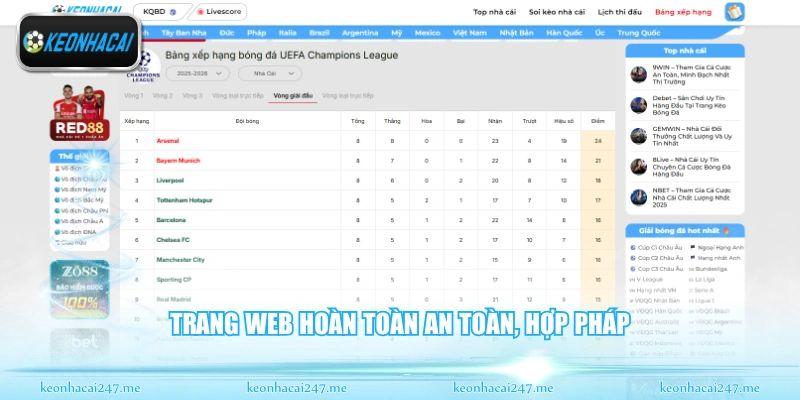
Task: Select the Vòng 2 tab
Action: 163,96
